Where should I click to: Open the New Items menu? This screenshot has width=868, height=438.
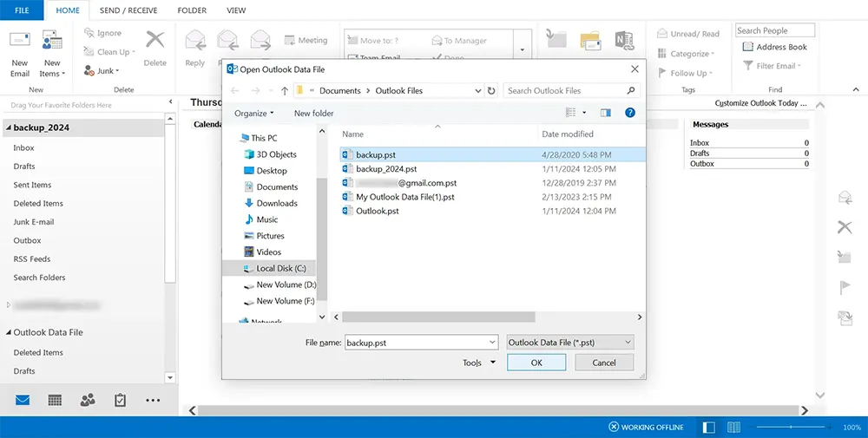point(52,53)
